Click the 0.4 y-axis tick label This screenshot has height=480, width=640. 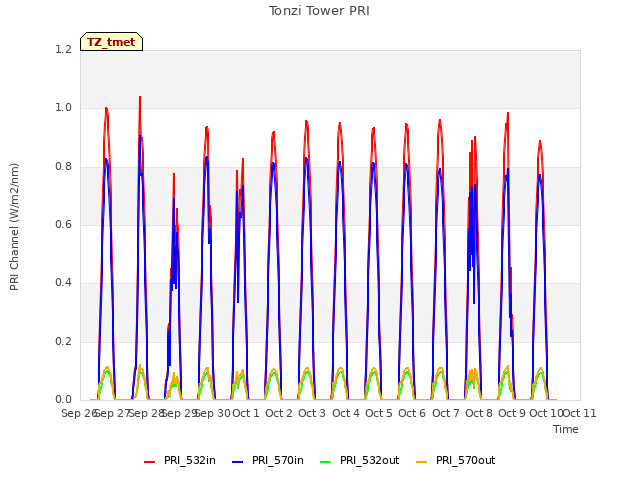coord(63,282)
